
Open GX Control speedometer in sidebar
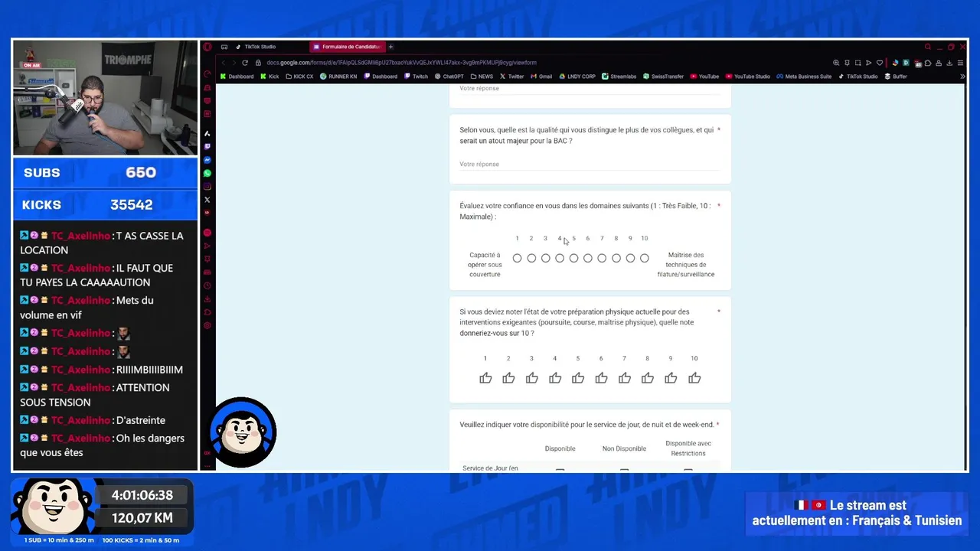coord(207,74)
